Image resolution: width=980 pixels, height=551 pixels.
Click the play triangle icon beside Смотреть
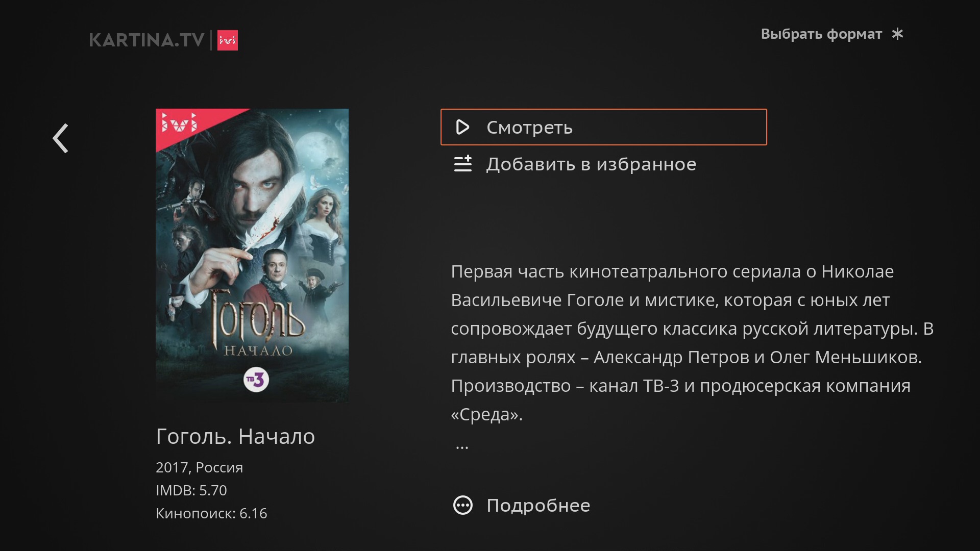[x=462, y=127]
